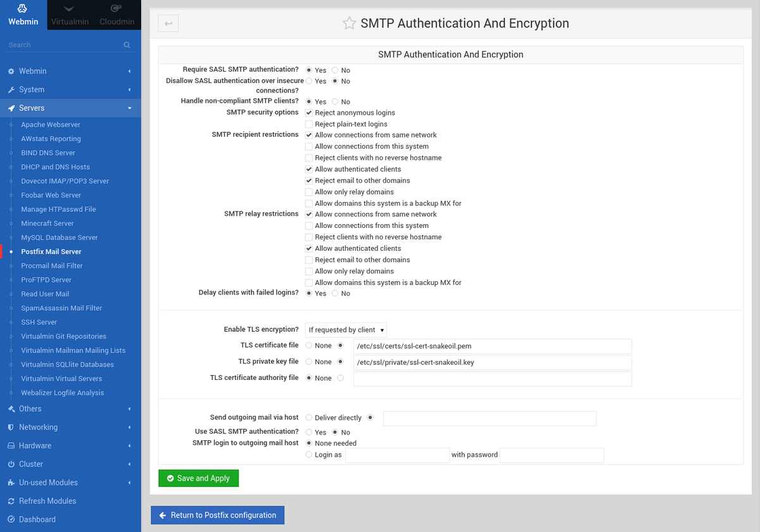Open ProFTPD Server module
The height and width of the screenshot is (532, 760).
point(46,280)
